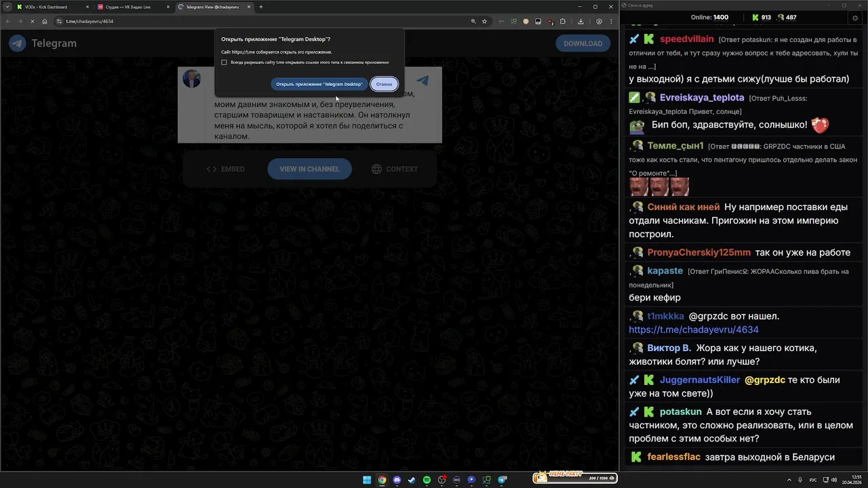The image size is (868, 488).
Task: Click the EMBED button
Action: pos(225,169)
